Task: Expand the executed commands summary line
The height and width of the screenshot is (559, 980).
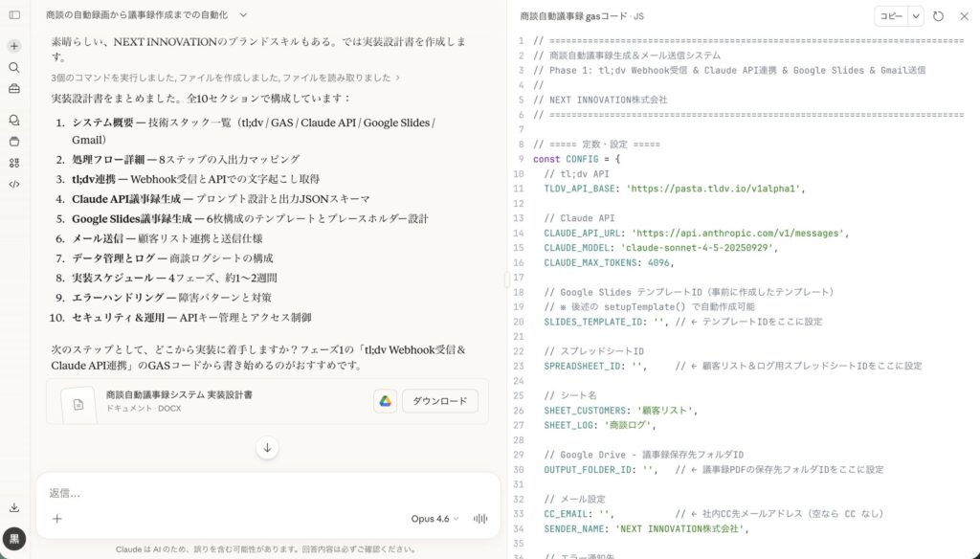Action: click(x=225, y=78)
